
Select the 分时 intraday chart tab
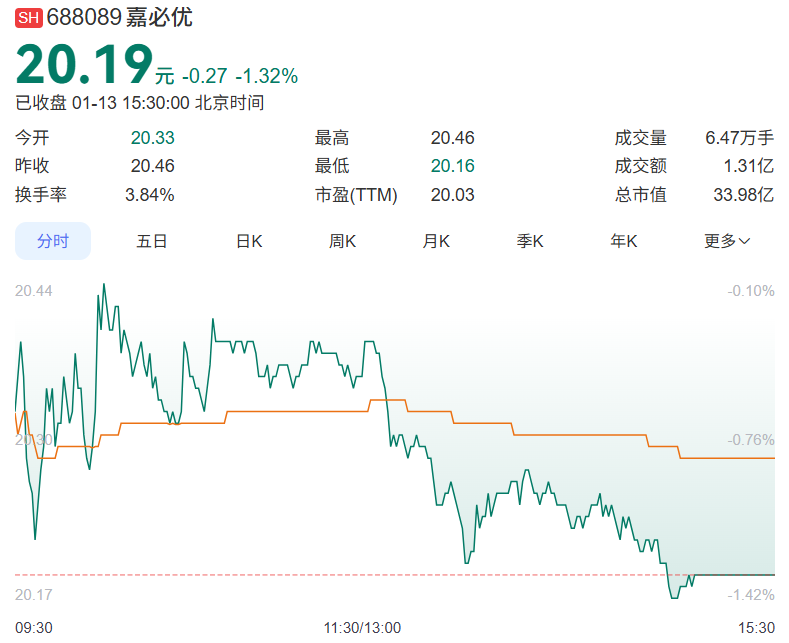[x=53, y=241]
